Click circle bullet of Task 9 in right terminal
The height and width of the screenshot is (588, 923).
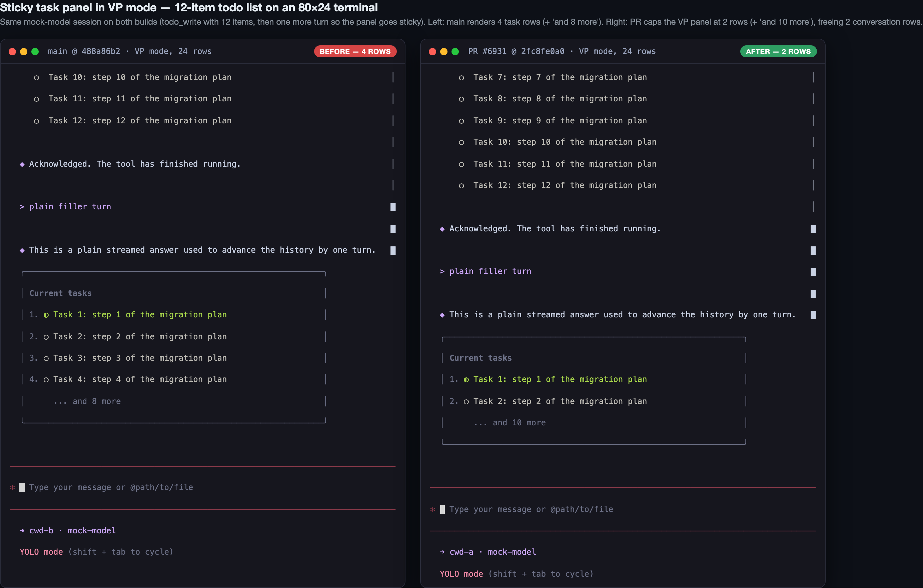(x=461, y=121)
